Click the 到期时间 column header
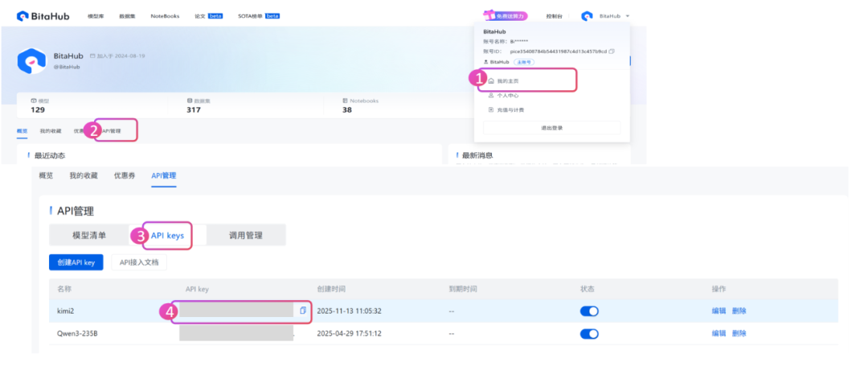Viewport: 868px width, 387px height. [463, 289]
